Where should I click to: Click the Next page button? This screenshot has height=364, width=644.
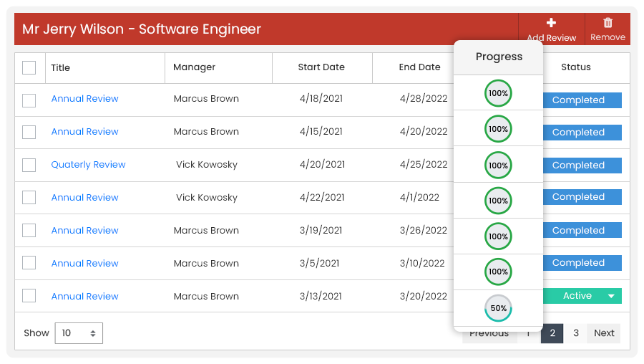tap(604, 333)
